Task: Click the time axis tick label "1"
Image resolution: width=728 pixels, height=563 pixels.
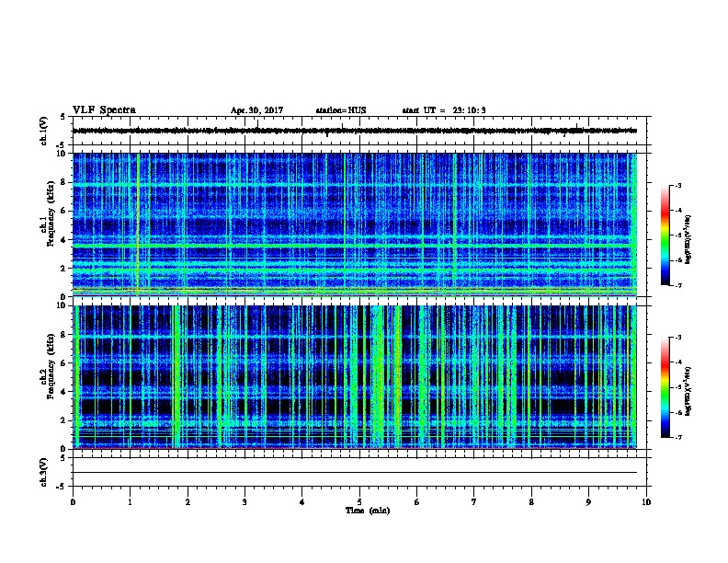Action: pos(130,502)
